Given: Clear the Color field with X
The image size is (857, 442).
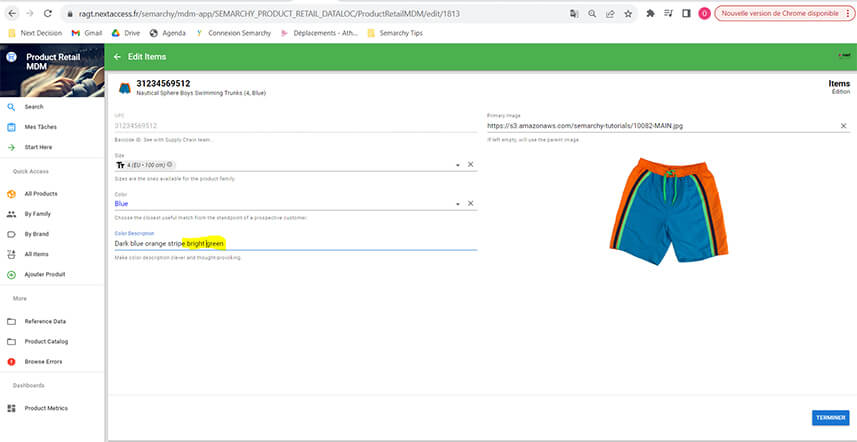Looking at the screenshot, I should pyautogui.click(x=471, y=203).
